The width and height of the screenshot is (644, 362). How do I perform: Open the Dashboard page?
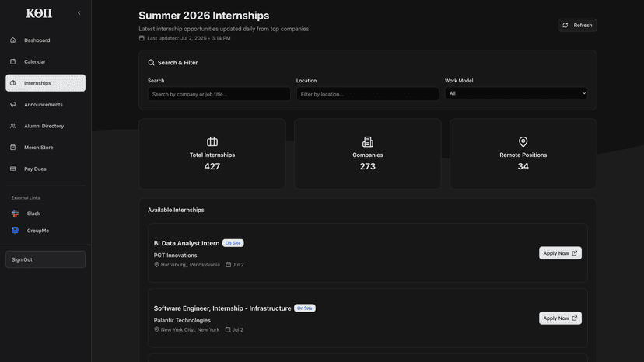(46, 40)
